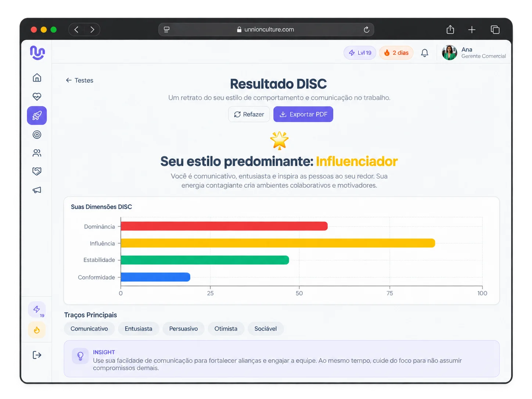This screenshot has height=399, width=532.
Task: Go forward with the browser forward arrow
Action: pyautogui.click(x=92, y=29)
